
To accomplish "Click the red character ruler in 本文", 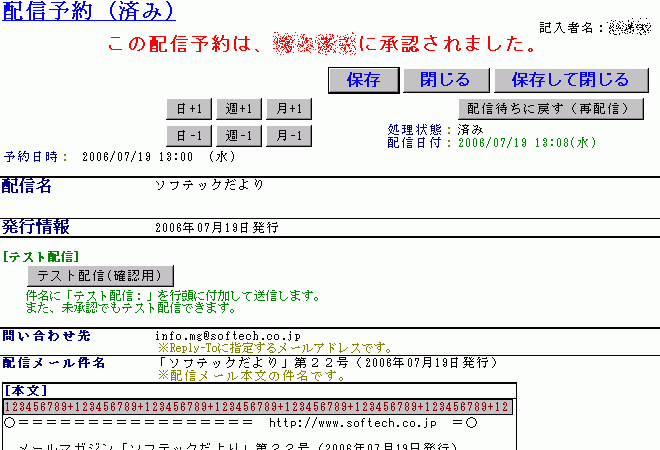I will pyautogui.click(x=258, y=407).
